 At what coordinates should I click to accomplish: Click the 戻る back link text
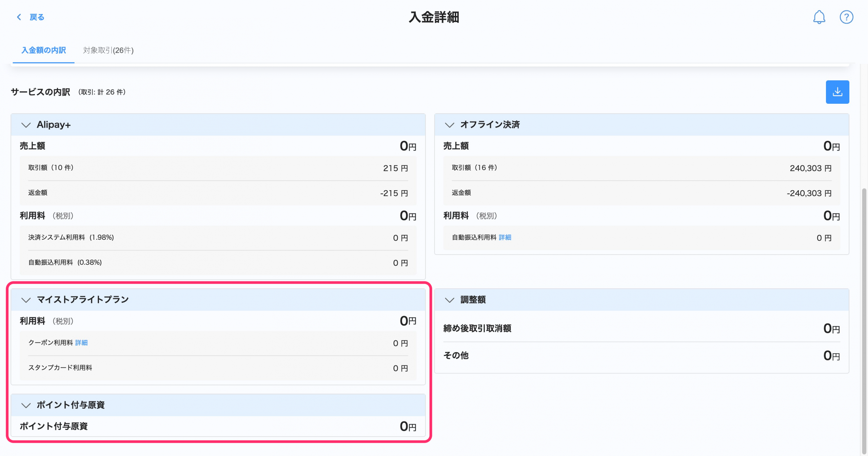coord(37,17)
